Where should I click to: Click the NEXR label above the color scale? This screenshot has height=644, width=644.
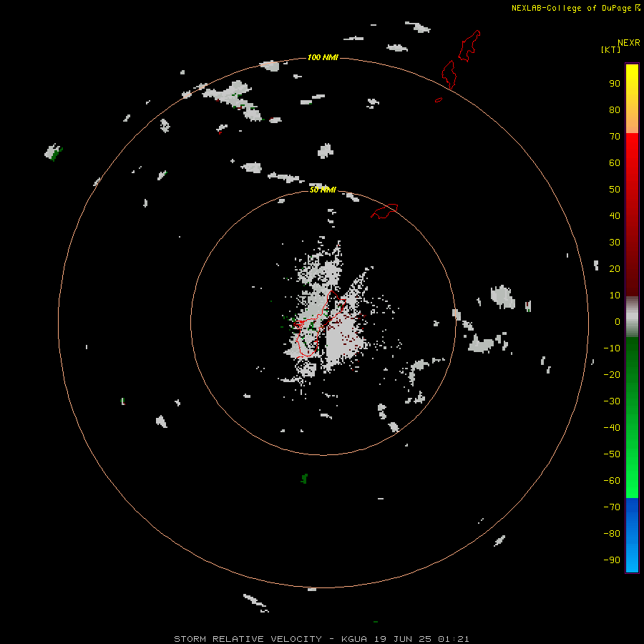629,43
